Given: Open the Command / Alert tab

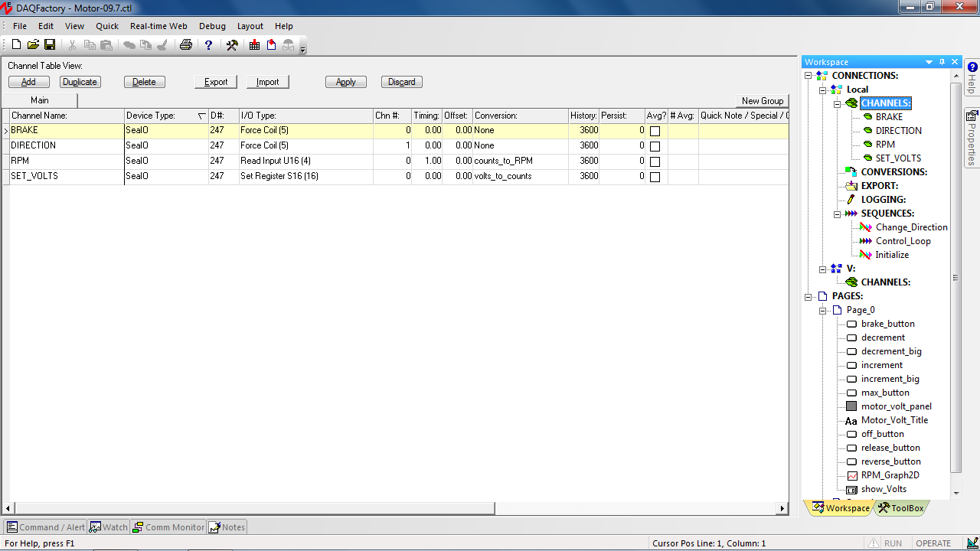Looking at the screenshot, I should (x=45, y=527).
